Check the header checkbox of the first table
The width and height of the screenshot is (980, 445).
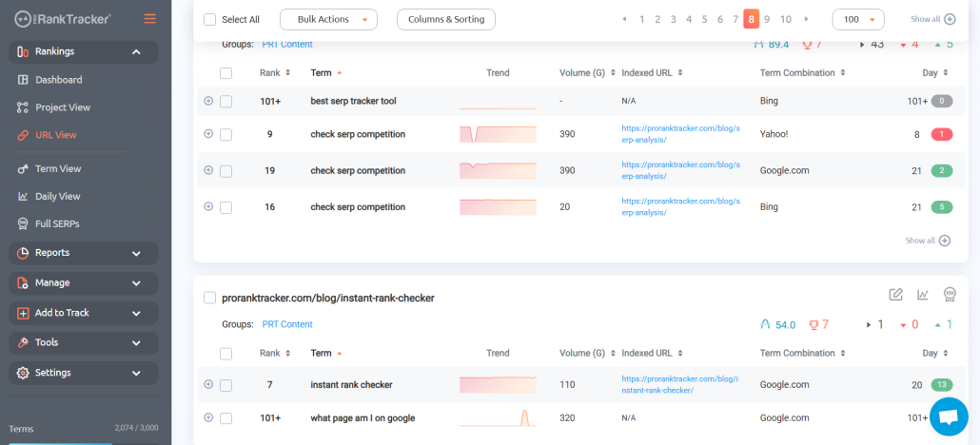[x=226, y=74]
